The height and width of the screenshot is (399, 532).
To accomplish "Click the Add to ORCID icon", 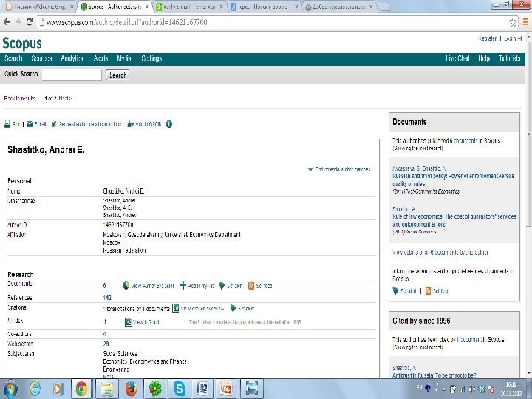I will tap(130, 124).
